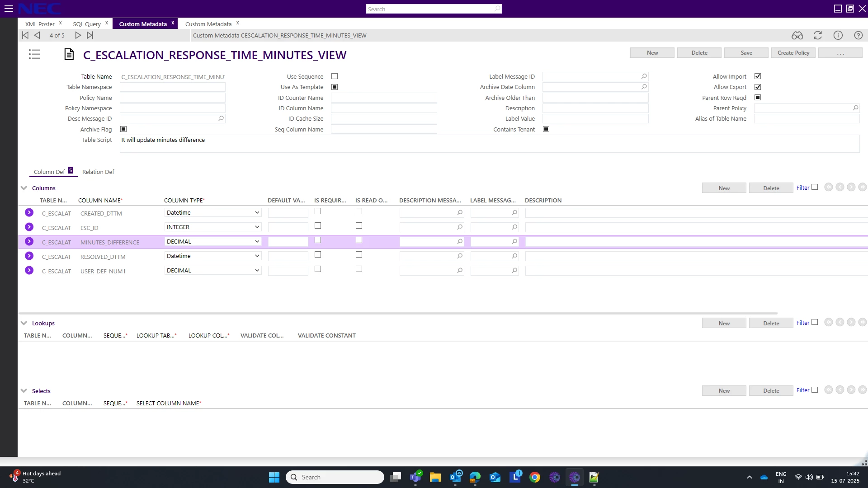Click the help question mark icon
Image resolution: width=868 pixels, height=488 pixels.
(858, 35)
